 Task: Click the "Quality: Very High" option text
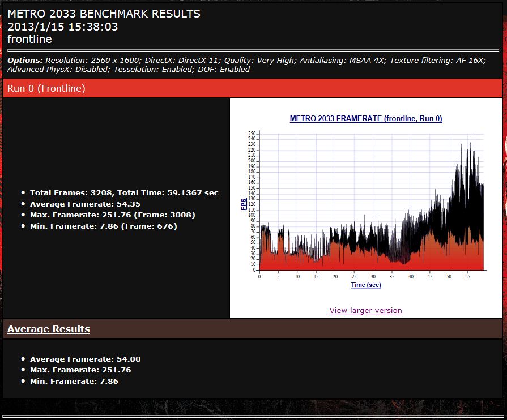[x=259, y=61]
